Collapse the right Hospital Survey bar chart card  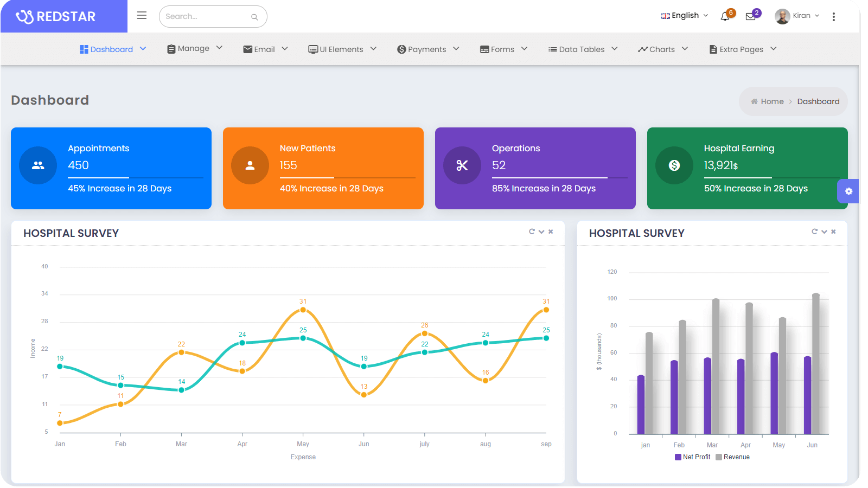point(824,232)
